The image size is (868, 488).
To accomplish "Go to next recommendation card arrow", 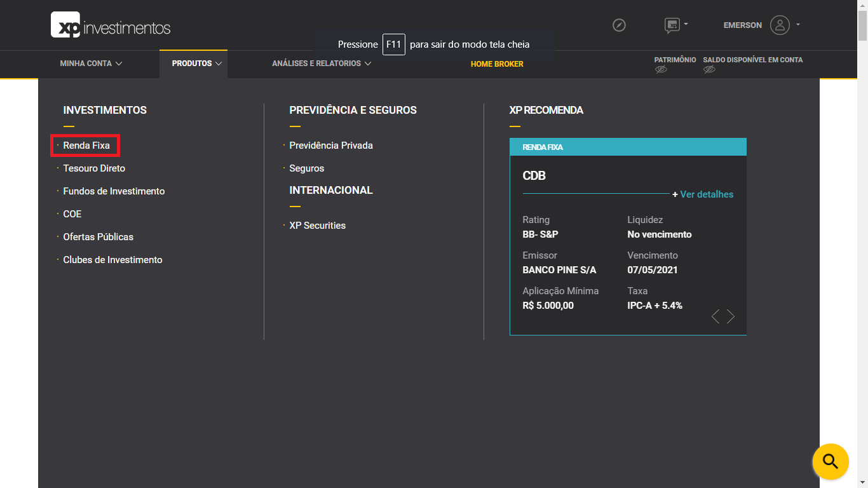I will pos(731,316).
